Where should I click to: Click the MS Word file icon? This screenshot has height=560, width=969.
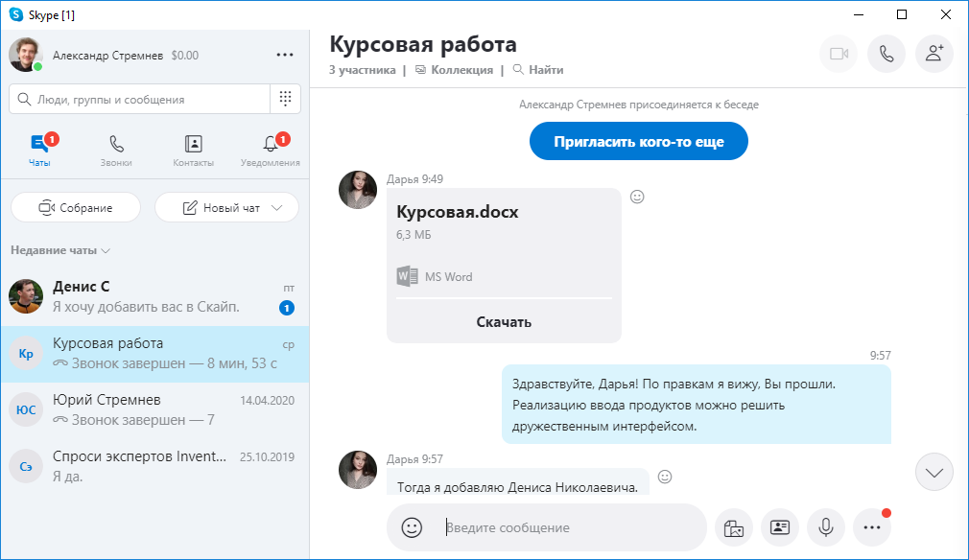407,276
